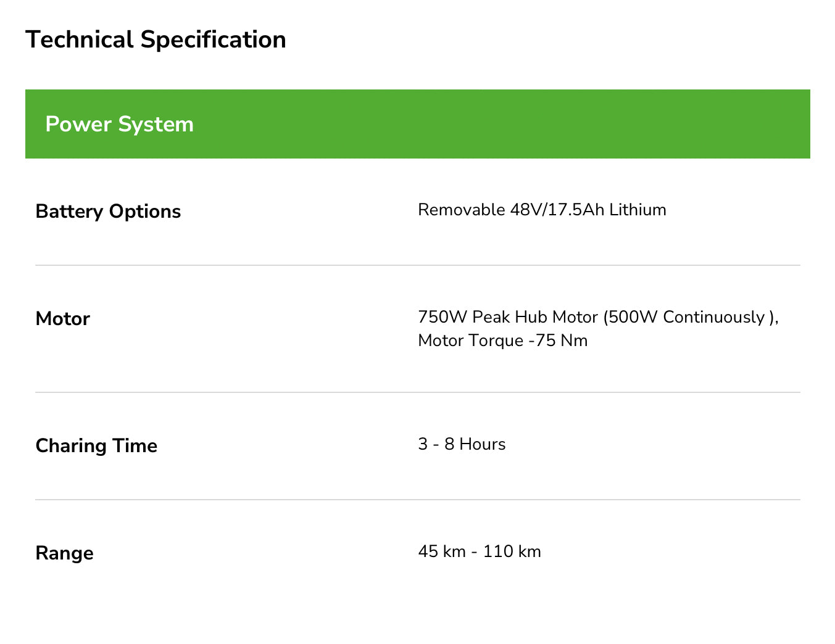Click the word Continuously in motor description
835x644 pixels.
(713, 317)
